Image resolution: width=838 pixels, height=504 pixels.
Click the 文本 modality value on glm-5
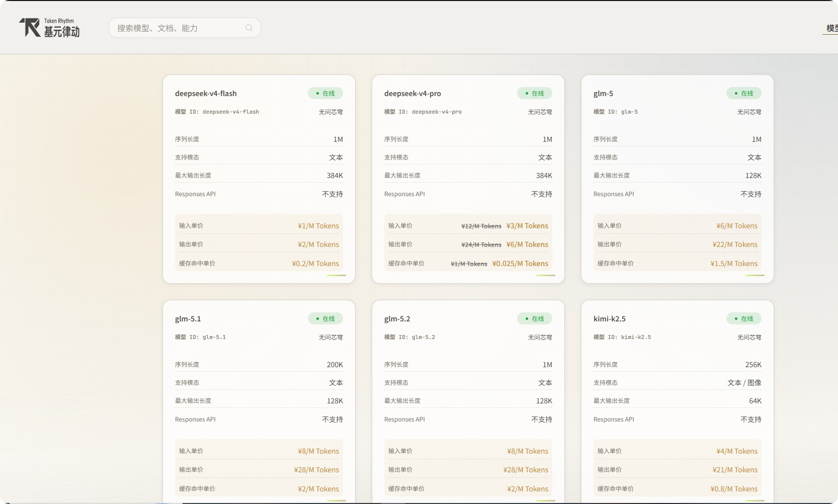click(755, 157)
